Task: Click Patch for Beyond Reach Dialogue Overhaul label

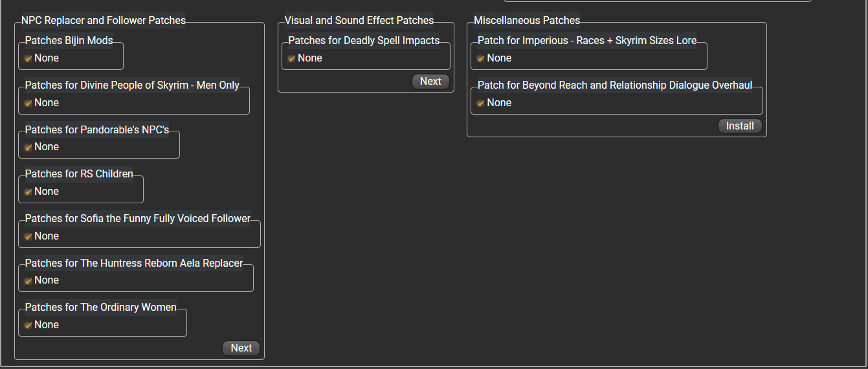Action: (x=615, y=85)
